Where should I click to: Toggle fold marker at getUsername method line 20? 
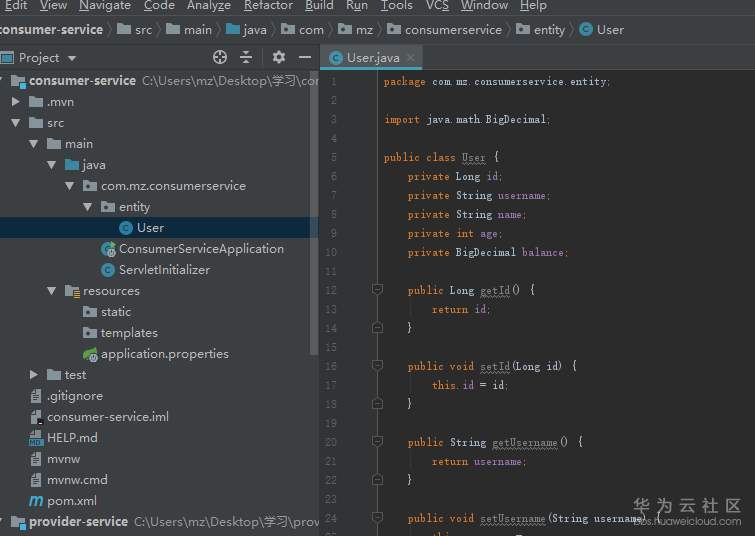[x=377, y=442]
